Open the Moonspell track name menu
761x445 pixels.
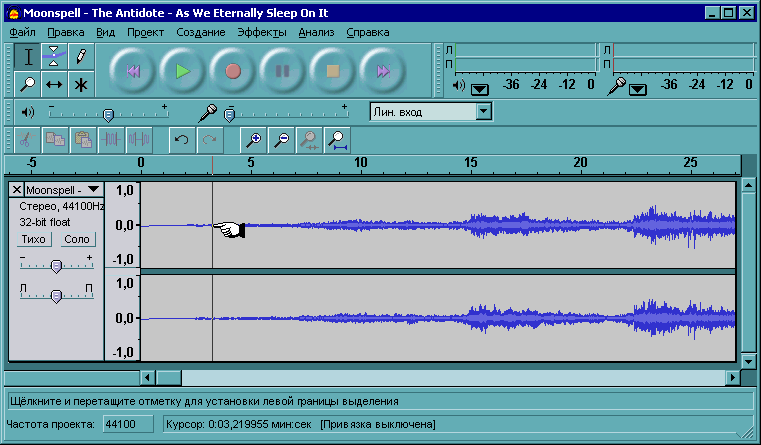point(63,190)
